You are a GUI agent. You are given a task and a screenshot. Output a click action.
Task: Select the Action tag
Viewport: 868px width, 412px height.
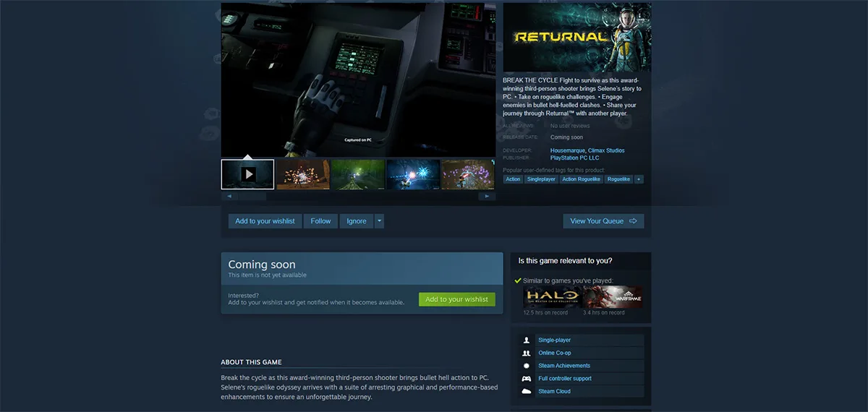513,179
